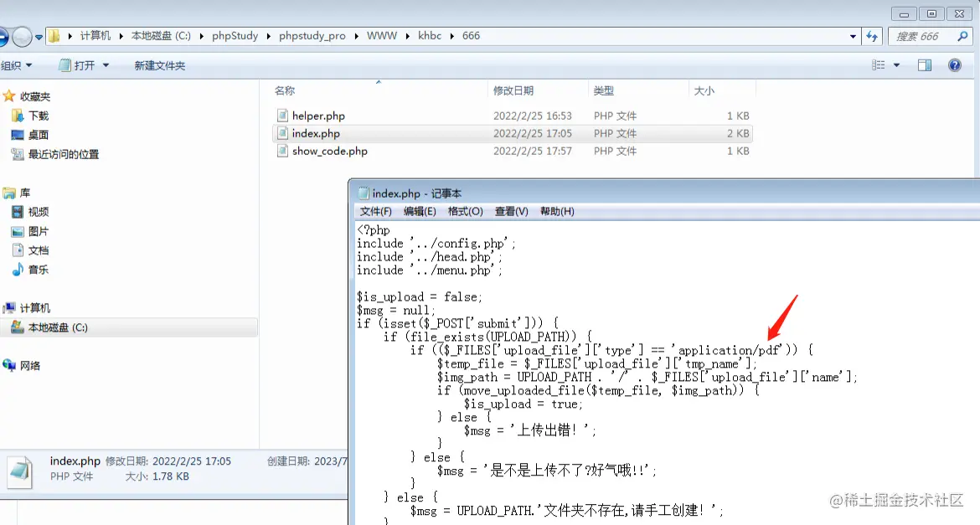Click the search magnifier icon
This screenshot has height=525, width=980.
[962, 36]
